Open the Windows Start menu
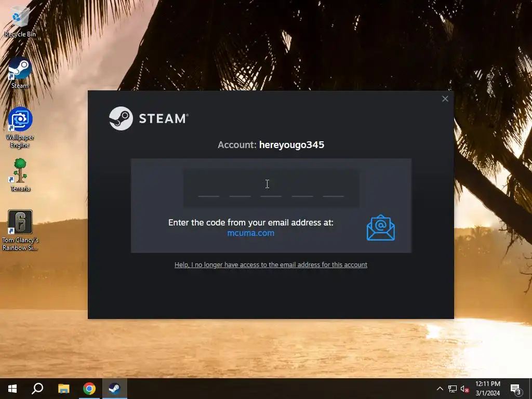This screenshot has height=399, width=532. click(12, 389)
